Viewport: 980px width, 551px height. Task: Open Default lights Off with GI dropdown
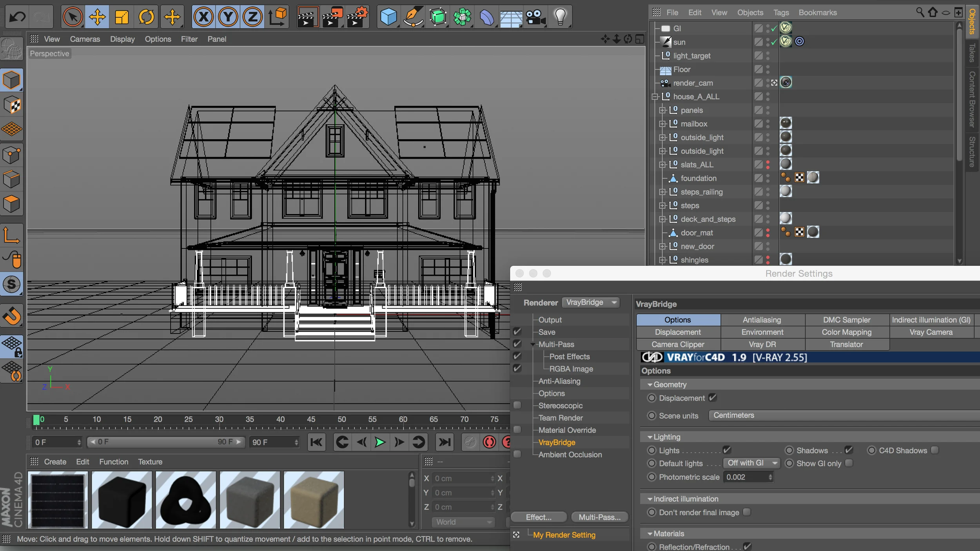(751, 463)
